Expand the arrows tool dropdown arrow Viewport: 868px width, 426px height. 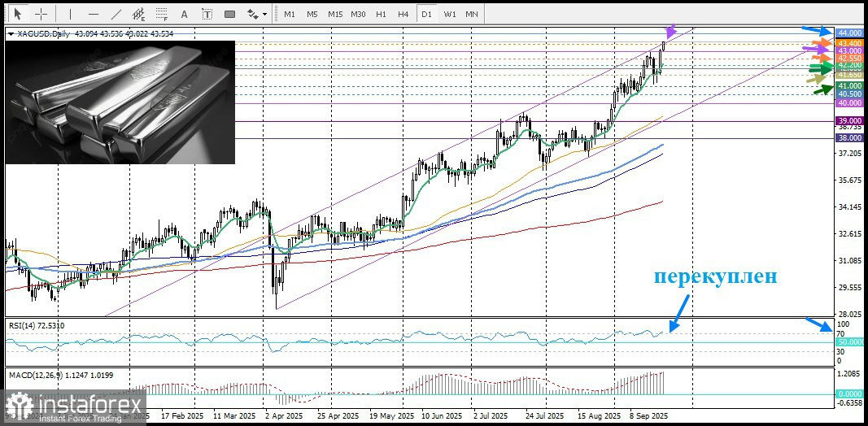point(265,15)
